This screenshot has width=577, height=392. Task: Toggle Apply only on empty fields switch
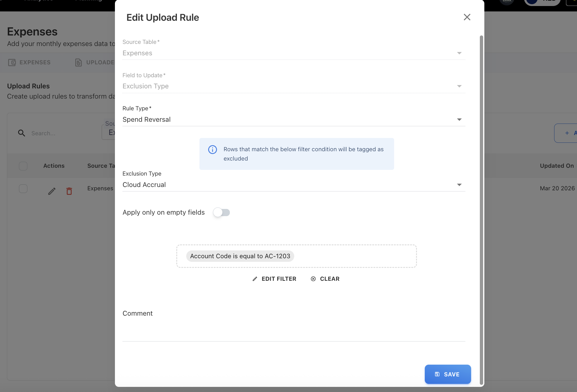(221, 213)
